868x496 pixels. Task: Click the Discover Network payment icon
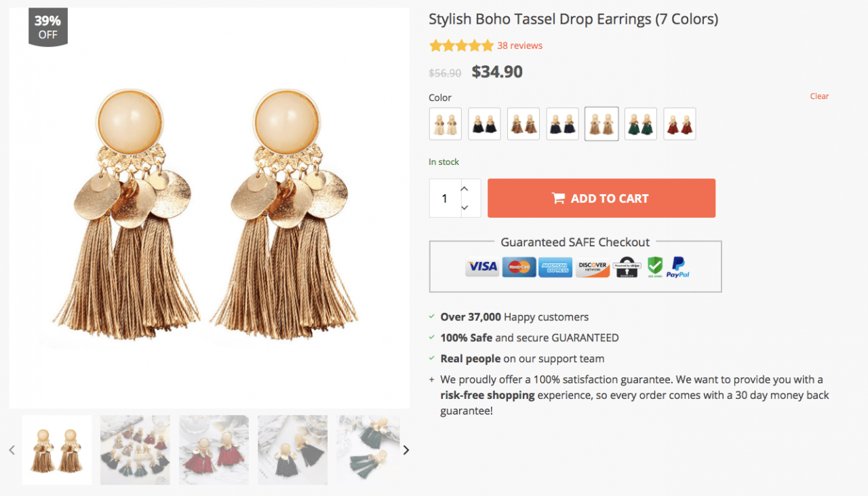coord(592,267)
